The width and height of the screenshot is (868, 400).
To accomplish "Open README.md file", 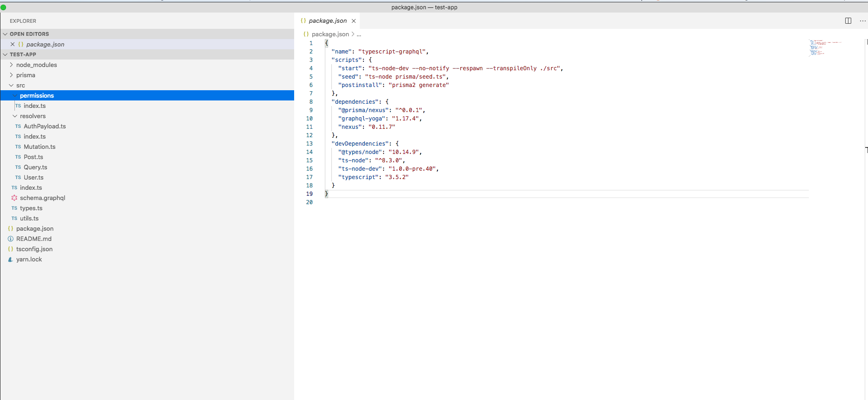I will (x=34, y=239).
